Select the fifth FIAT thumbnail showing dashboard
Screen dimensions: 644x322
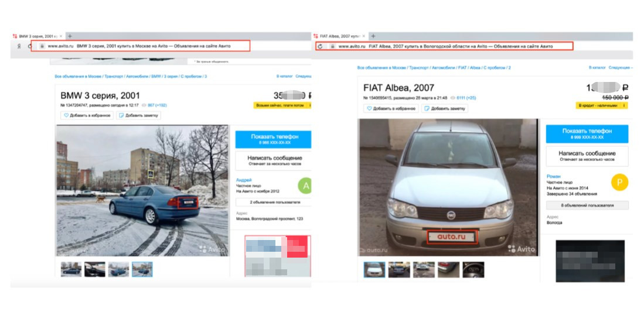coord(473,270)
